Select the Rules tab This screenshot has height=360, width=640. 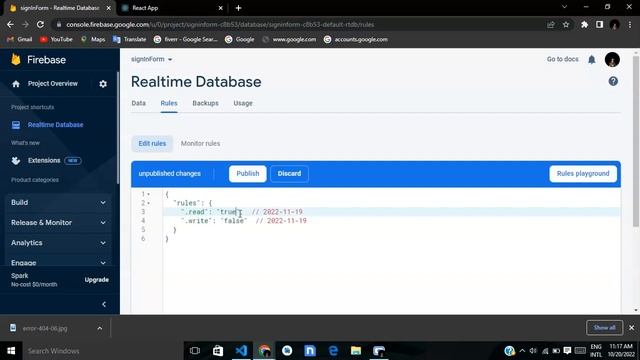pyautogui.click(x=169, y=103)
